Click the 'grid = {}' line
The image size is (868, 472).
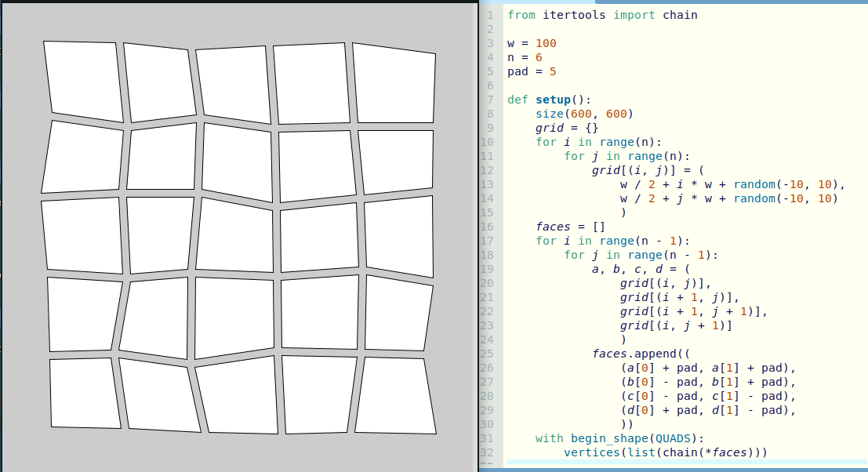[567, 128]
